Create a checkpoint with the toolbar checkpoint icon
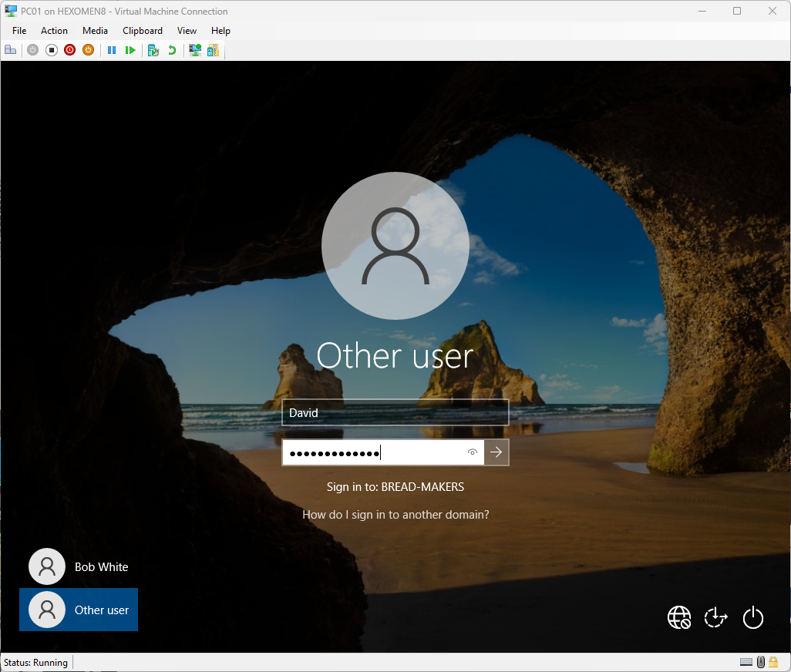 (153, 50)
